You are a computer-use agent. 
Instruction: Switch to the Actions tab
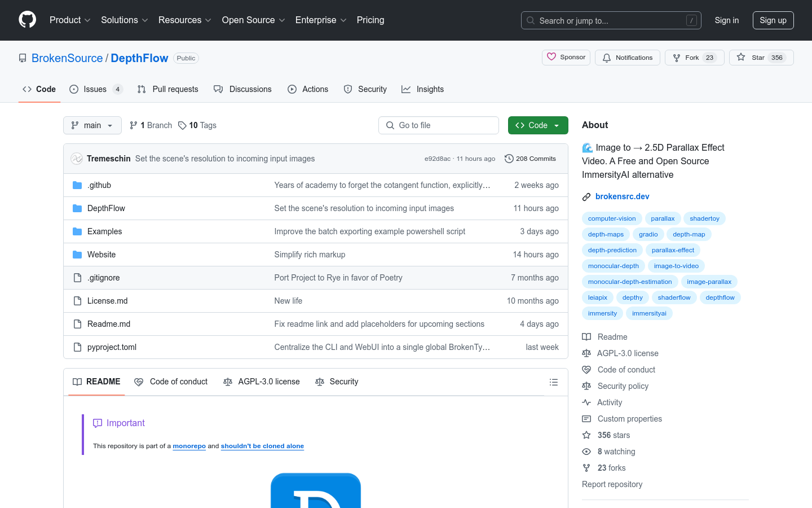click(x=308, y=89)
